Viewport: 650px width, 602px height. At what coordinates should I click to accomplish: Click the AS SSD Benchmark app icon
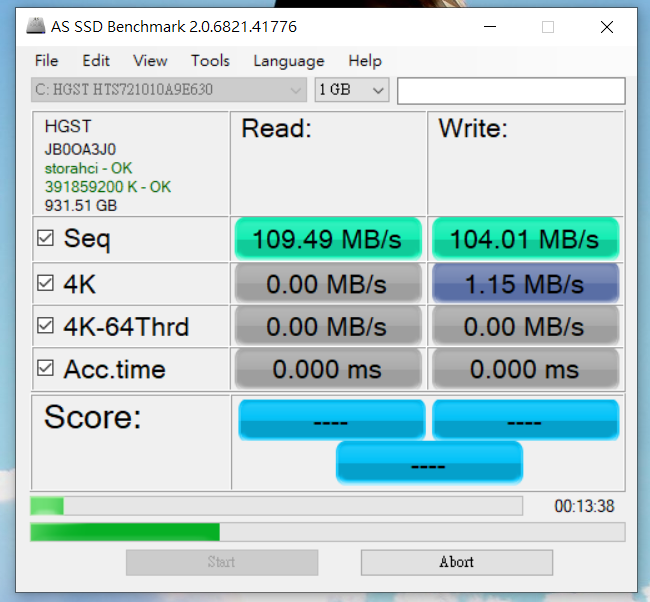coord(35,26)
